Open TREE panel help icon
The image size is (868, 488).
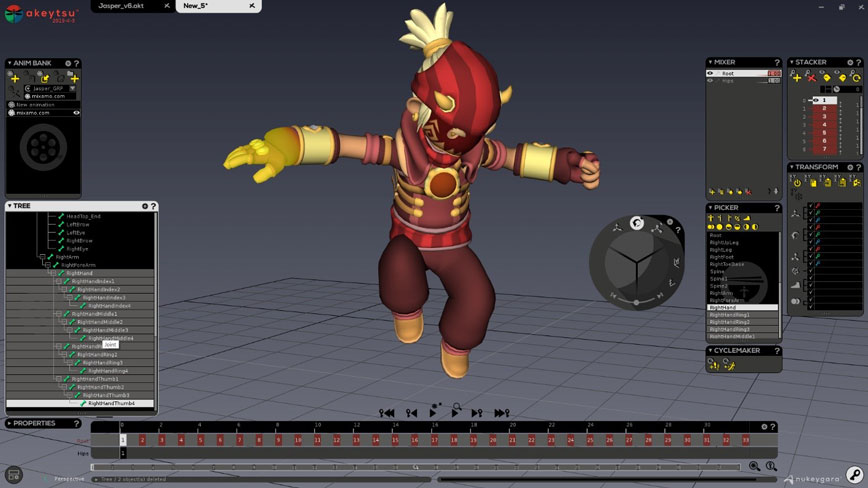(x=153, y=206)
